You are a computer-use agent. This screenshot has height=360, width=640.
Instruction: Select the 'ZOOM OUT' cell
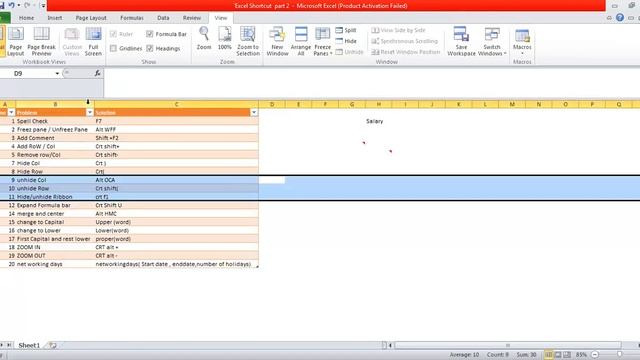tap(55, 256)
